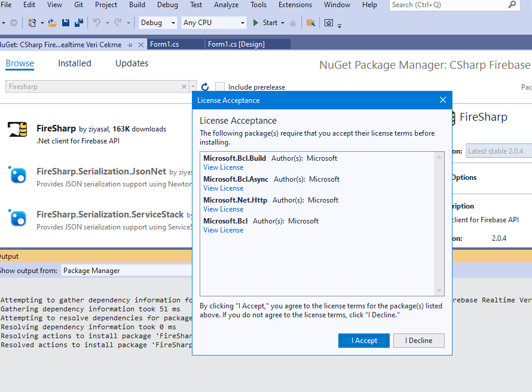Click the Save icon in toolbar
This screenshot has height=392, width=532.
pyautogui.click(x=66, y=23)
